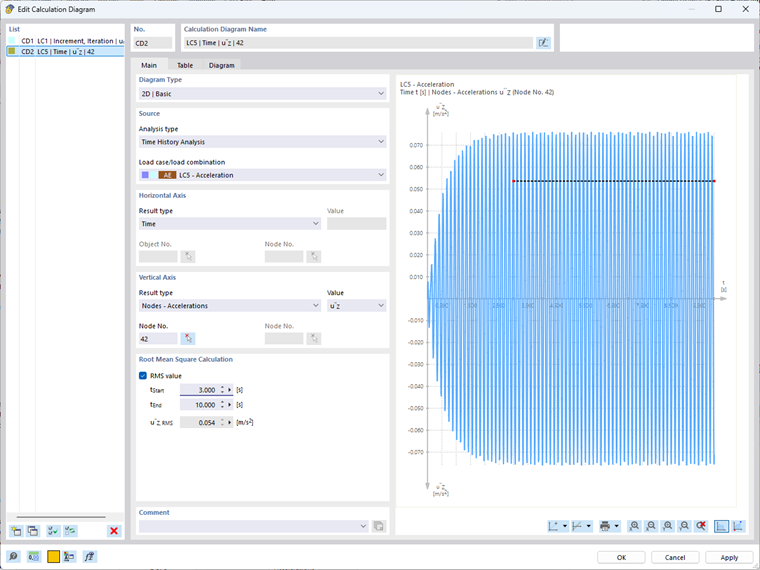Zoom in along the X axis
This screenshot has height=570, width=760.
pos(634,526)
